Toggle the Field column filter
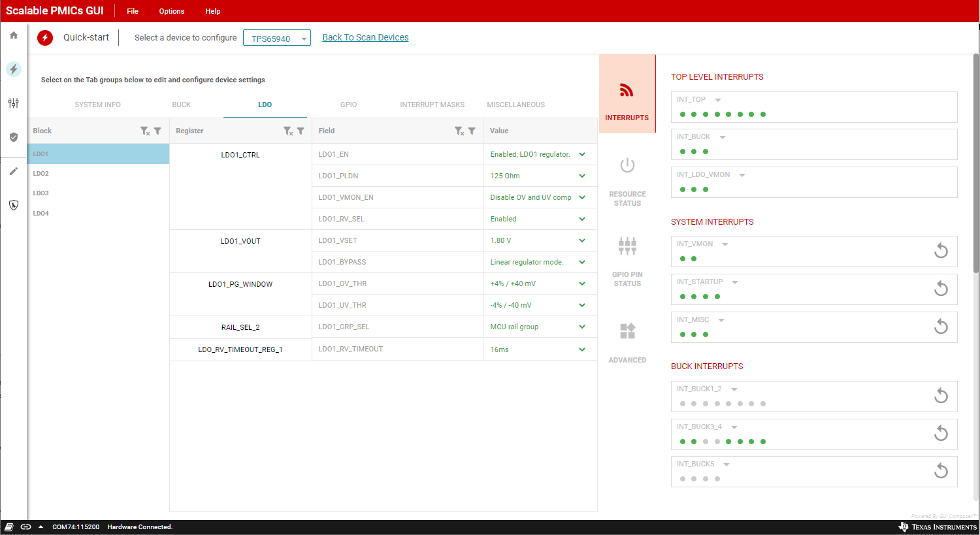Image resolution: width=980 pixels, height=535 pixels. pos(472,131)
